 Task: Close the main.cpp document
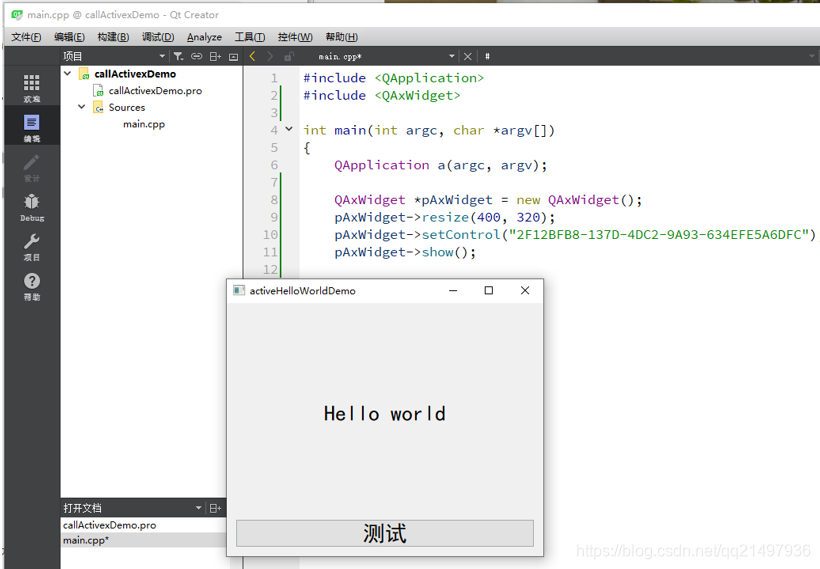pyautogui.click(x=468, y=56)
